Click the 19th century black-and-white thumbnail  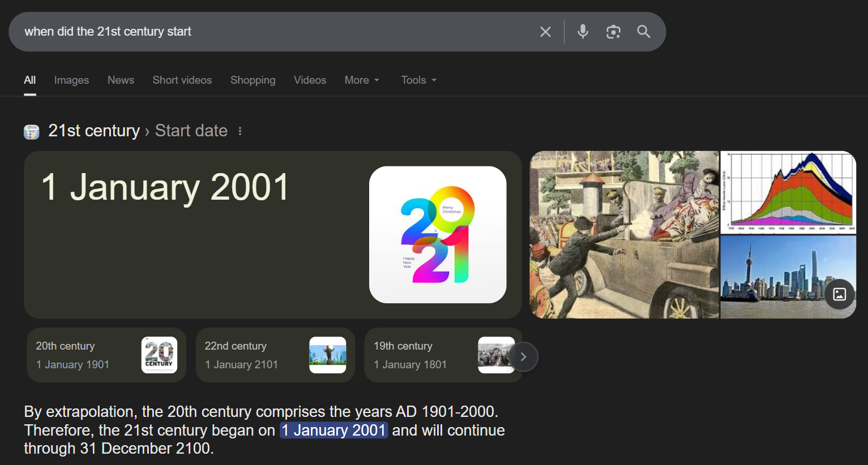[496, 355]
